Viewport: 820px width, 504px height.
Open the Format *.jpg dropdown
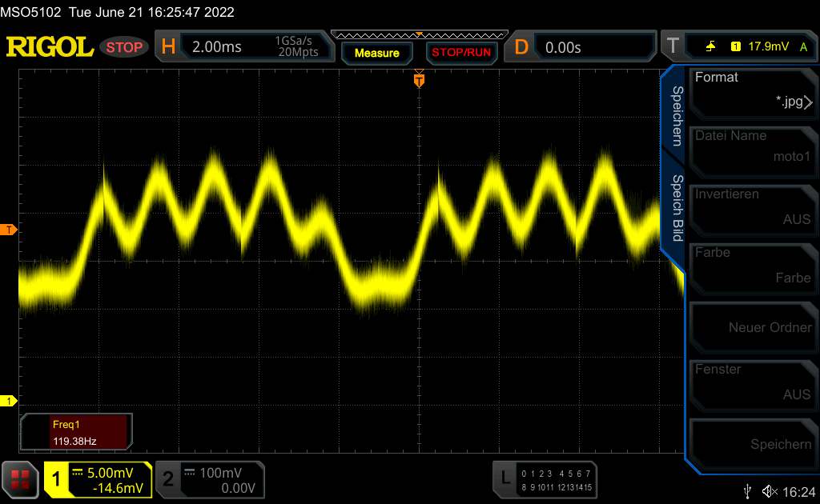pyautogui.click(x=753, y=93)
